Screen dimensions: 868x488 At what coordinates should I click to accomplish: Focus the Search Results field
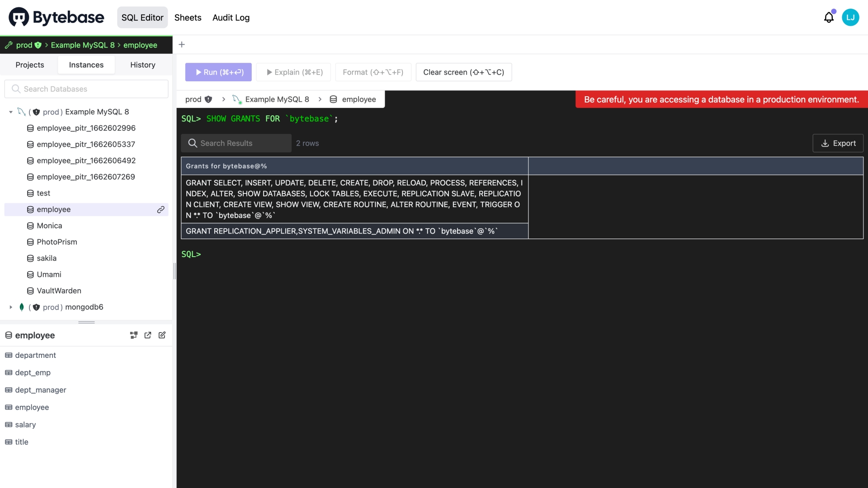[236, 143]
